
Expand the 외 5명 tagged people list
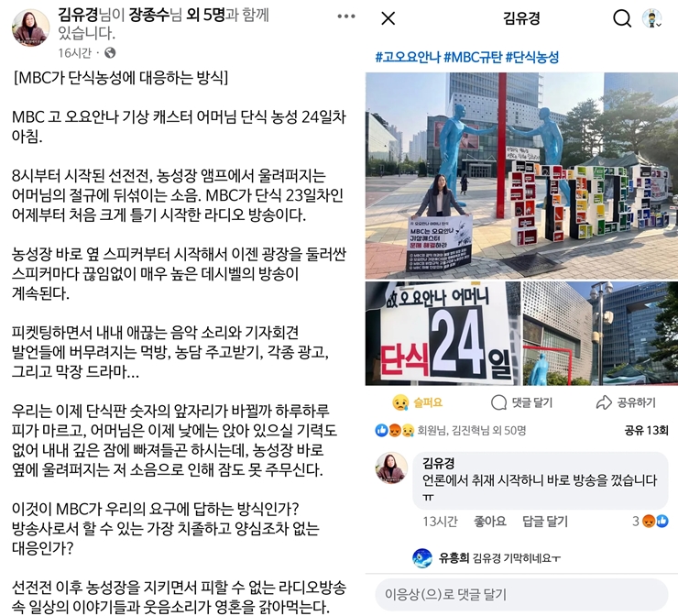tap(206, 16)
